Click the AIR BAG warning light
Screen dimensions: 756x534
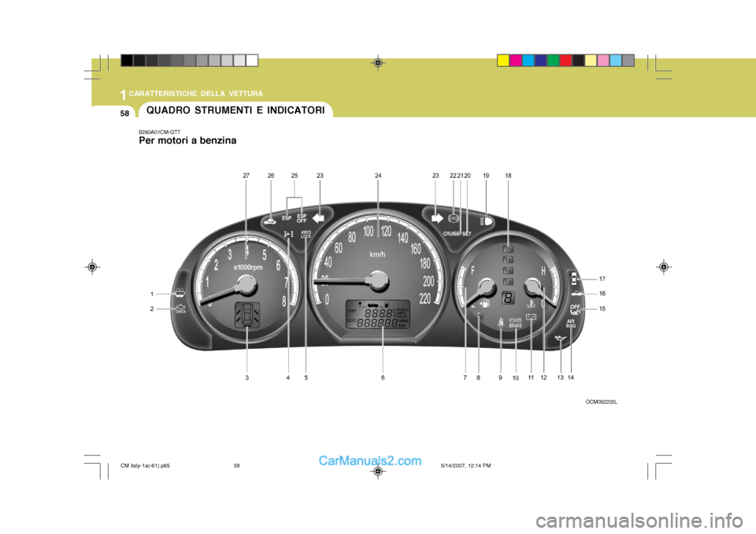click(571, 323)
